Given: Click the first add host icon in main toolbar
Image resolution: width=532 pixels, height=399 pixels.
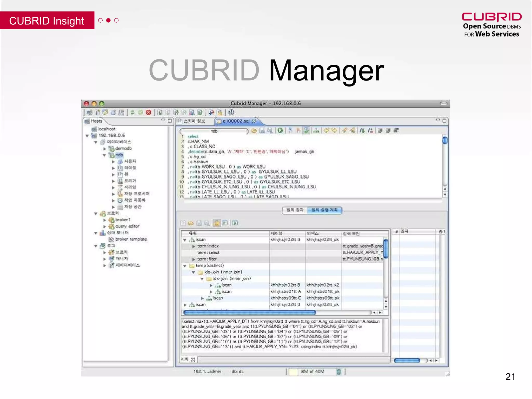Looking at the screenshot, I should tap(90, 112).
